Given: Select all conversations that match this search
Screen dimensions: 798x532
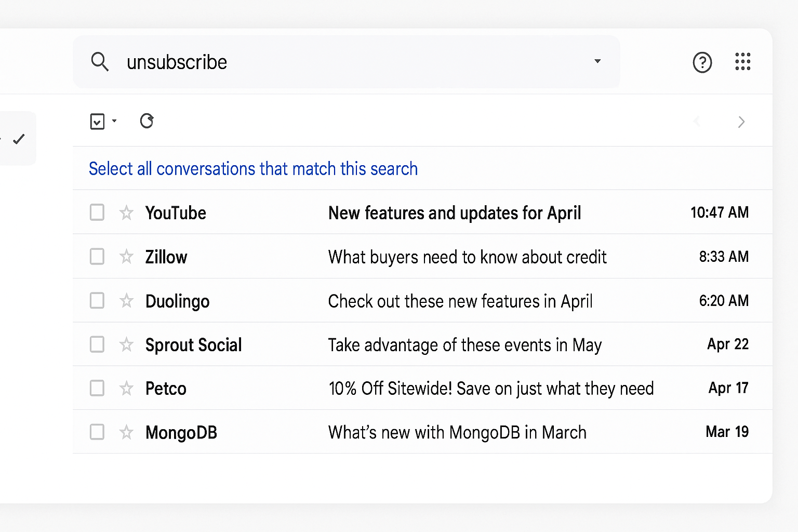Looking at the screenshot, I should [253, 169].
